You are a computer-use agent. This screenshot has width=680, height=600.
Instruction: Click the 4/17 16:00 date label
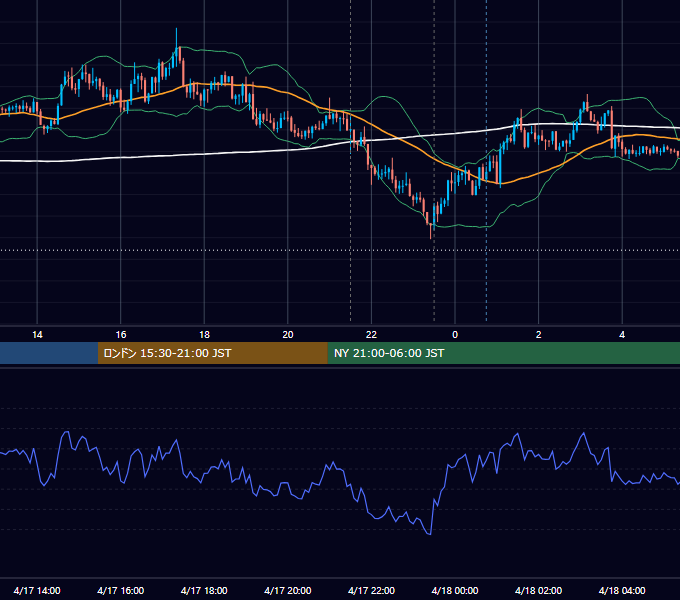point(121,590)
